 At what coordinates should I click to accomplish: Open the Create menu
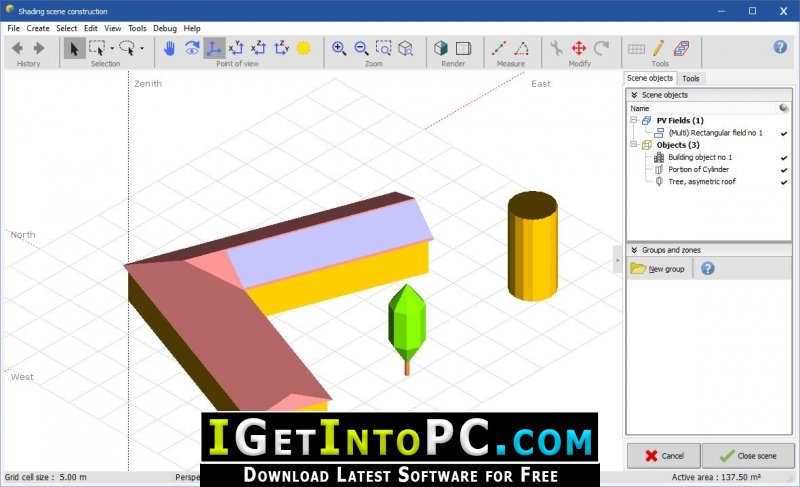38,29
